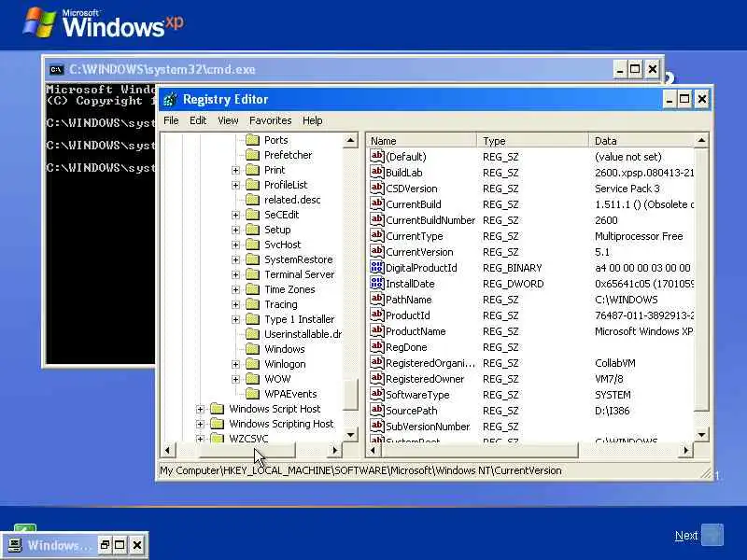Expand the Windows Scripting Host key

(x=200, y=424)
